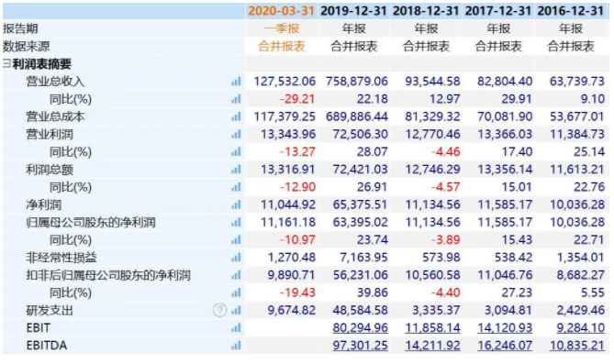Screen dimensions: 614x364
Task: Click adjusted net profit cell 9,890.71
Action: click(x=291, y=275)
